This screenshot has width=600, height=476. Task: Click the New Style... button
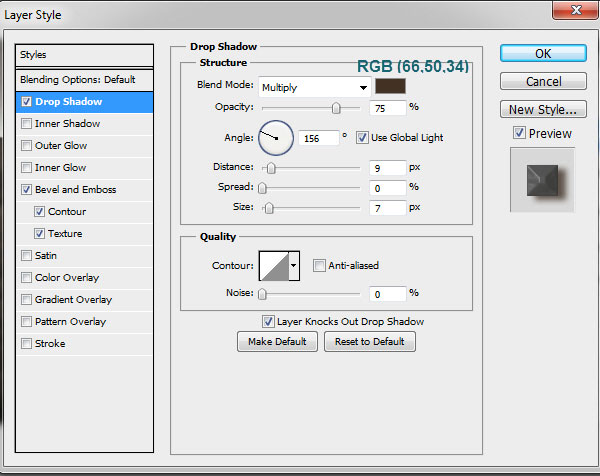(x=543, y=110)
